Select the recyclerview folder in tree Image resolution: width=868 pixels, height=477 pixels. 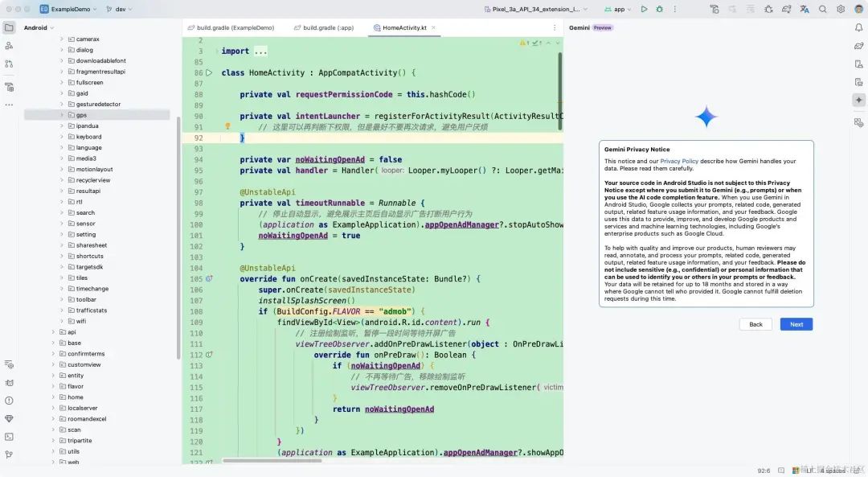pyautogui.click(x=93, y=180)
